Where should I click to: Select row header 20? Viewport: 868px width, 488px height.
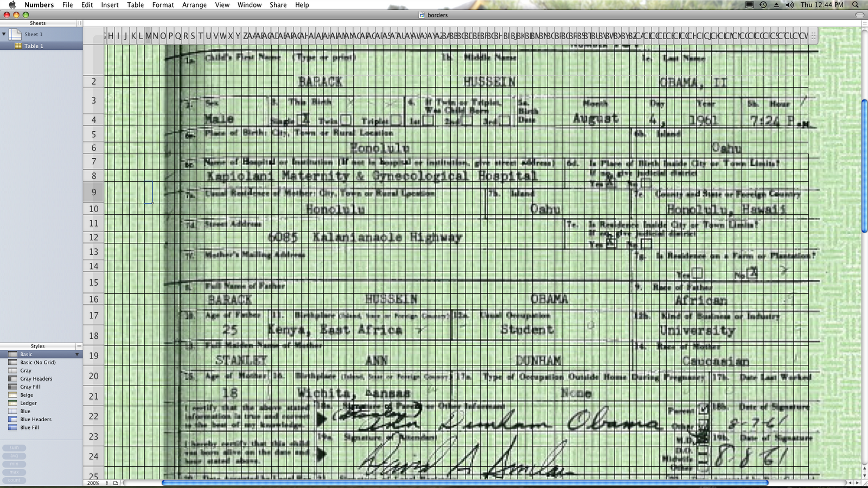point(94,376)
